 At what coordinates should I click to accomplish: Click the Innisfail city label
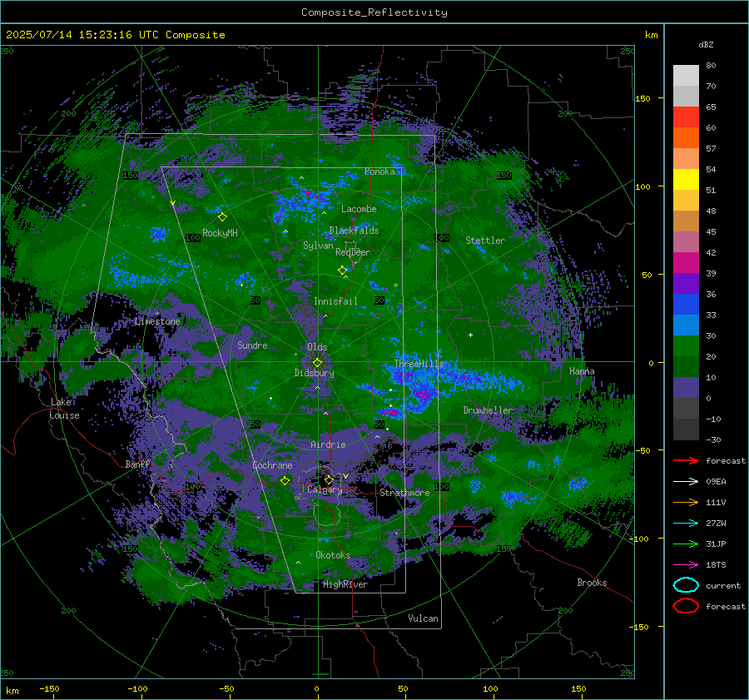click(x=335, y=301)
